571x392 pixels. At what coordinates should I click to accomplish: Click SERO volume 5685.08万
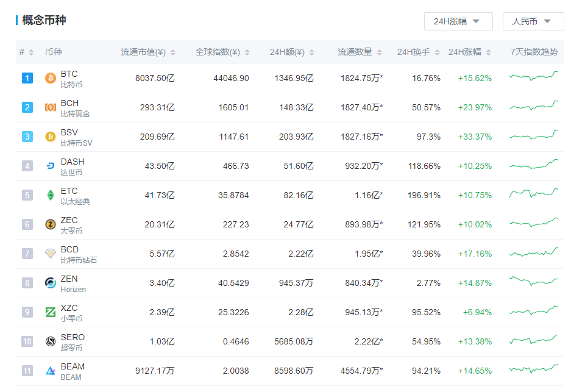(294, 342)
